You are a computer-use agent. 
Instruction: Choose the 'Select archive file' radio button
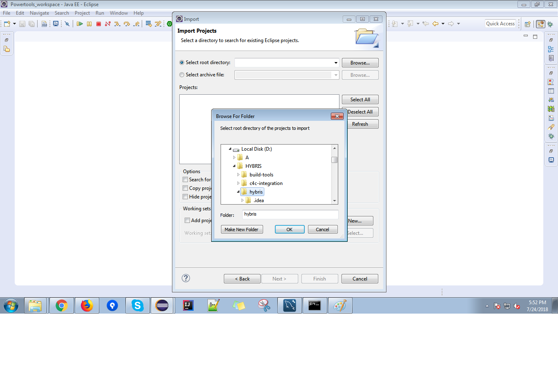[x=181, y=75]
